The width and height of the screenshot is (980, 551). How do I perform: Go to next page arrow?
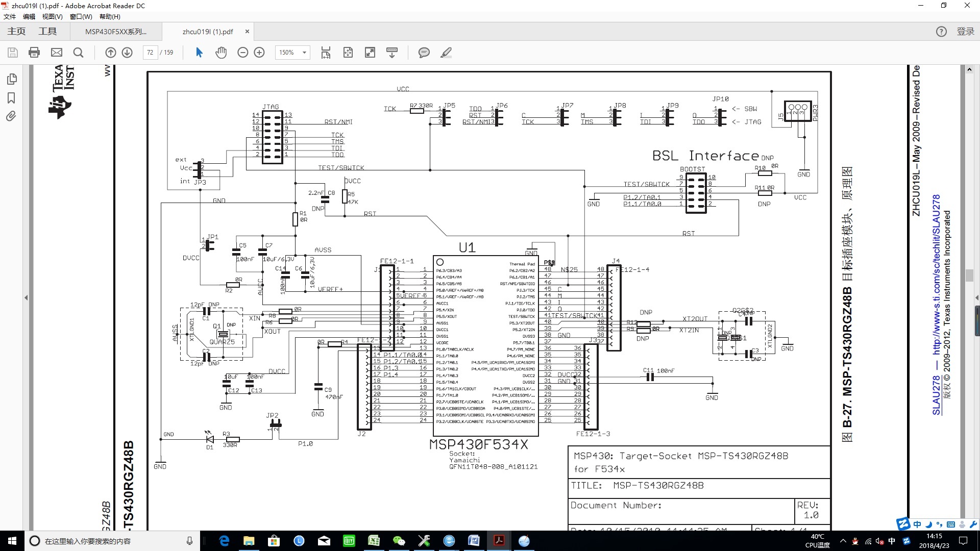click(x=127, y=53)
